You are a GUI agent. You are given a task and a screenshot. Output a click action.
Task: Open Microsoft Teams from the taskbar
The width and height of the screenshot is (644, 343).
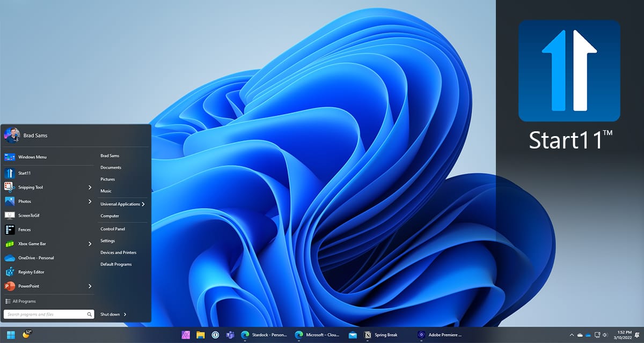[x=230, y=334]
